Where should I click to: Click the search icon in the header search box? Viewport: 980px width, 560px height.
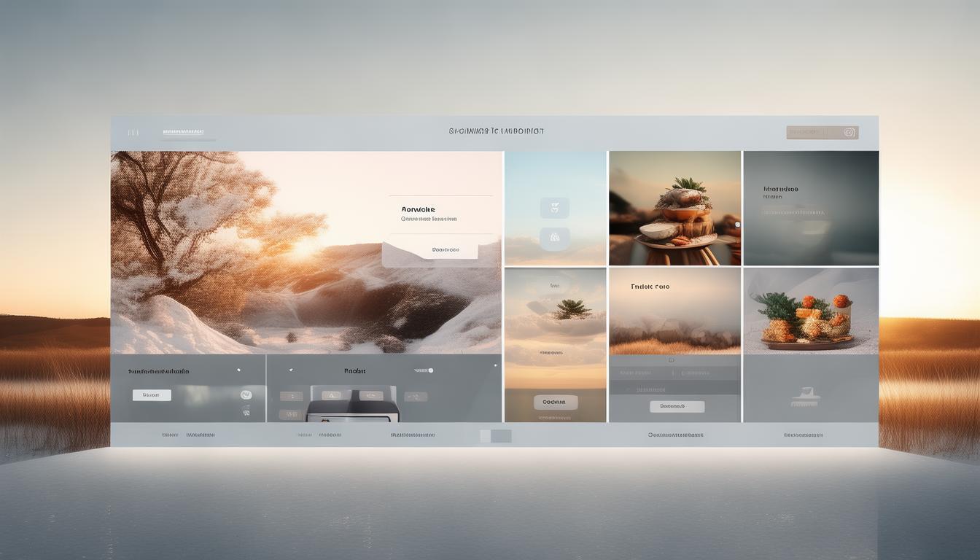tap(849, 133)
